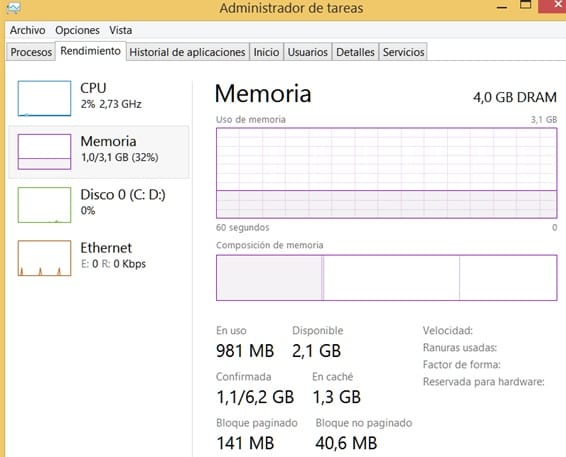Click the 0% value under Disco 0

coord(88,210)
